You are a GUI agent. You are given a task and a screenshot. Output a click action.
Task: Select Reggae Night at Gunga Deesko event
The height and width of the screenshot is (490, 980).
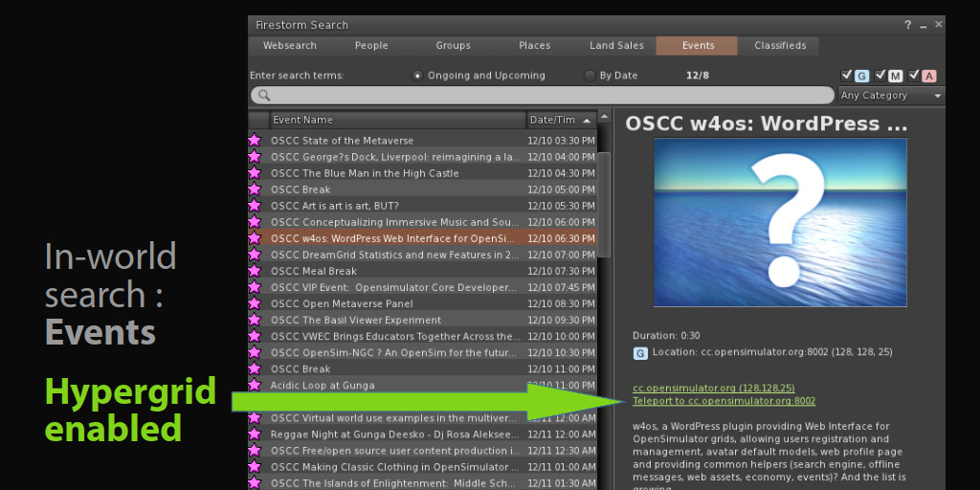click(422, 434)
